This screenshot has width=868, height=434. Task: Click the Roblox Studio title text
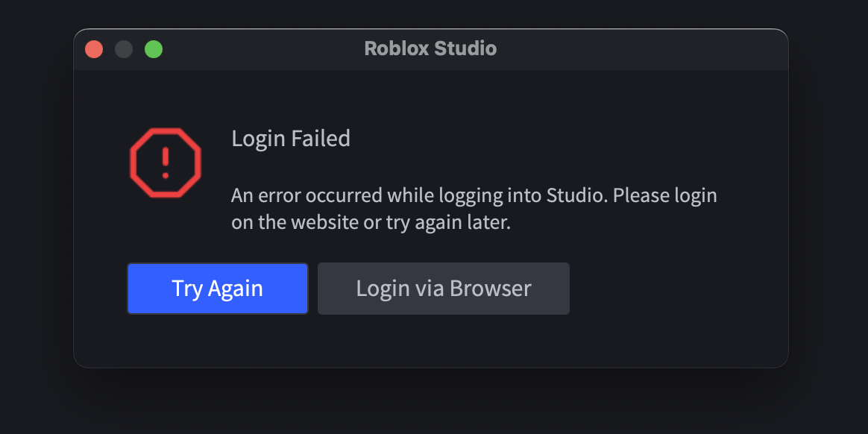pos(430,49)
